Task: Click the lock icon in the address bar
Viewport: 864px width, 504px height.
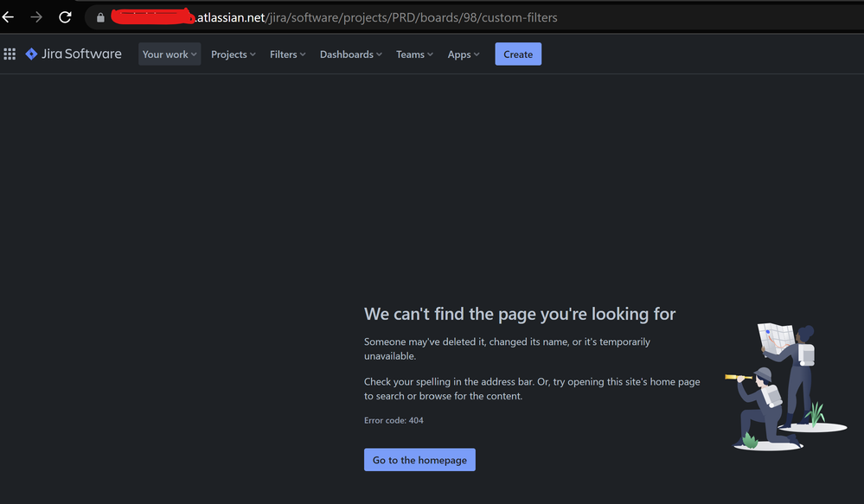Action: [x=100, y=17]
